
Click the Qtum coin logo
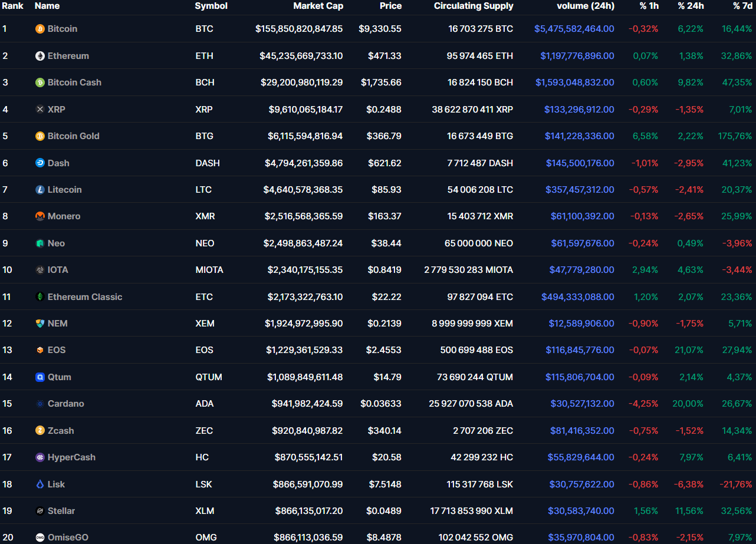[x=40, y=377]
